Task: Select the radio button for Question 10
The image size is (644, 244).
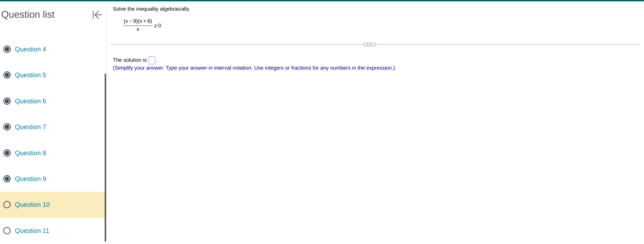Action: point(7,205)
